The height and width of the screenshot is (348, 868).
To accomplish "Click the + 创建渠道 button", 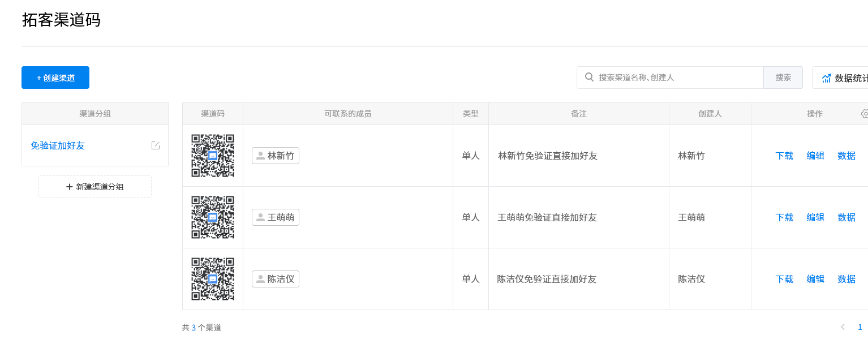I will (x=55, y=78).
